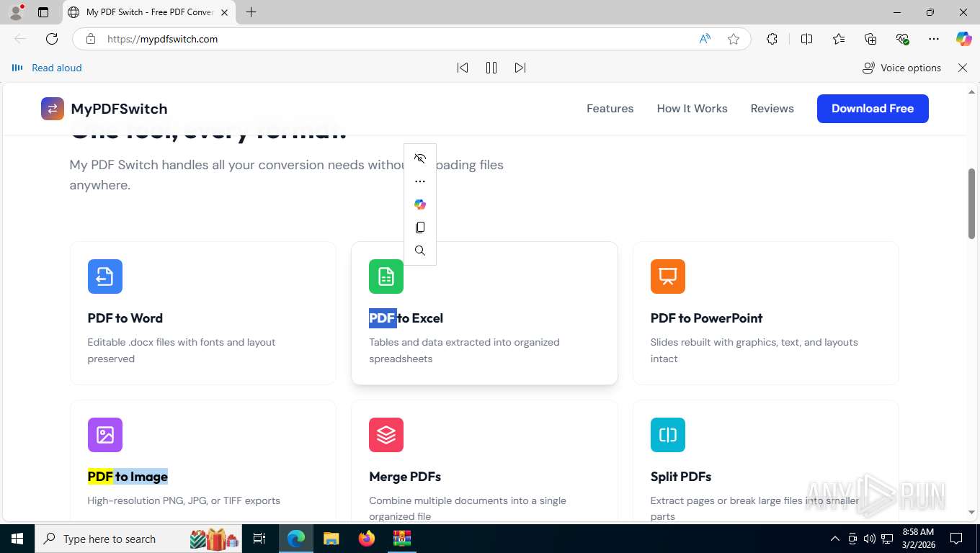The width and height of the screenshot is (980, 553).
Task: Open Task View on taskbar
Action: click(x=259, y=539)
